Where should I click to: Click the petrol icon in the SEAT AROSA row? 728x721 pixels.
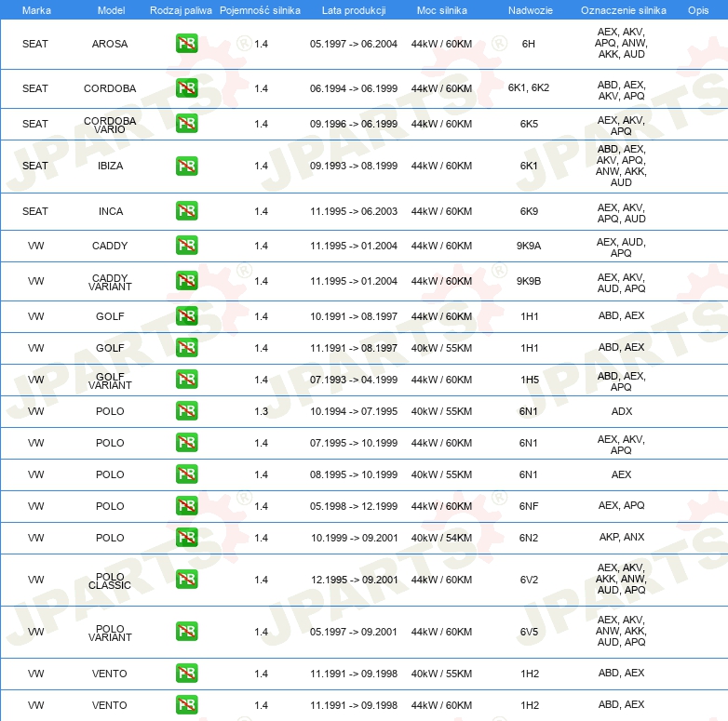(x=186, y=44)
